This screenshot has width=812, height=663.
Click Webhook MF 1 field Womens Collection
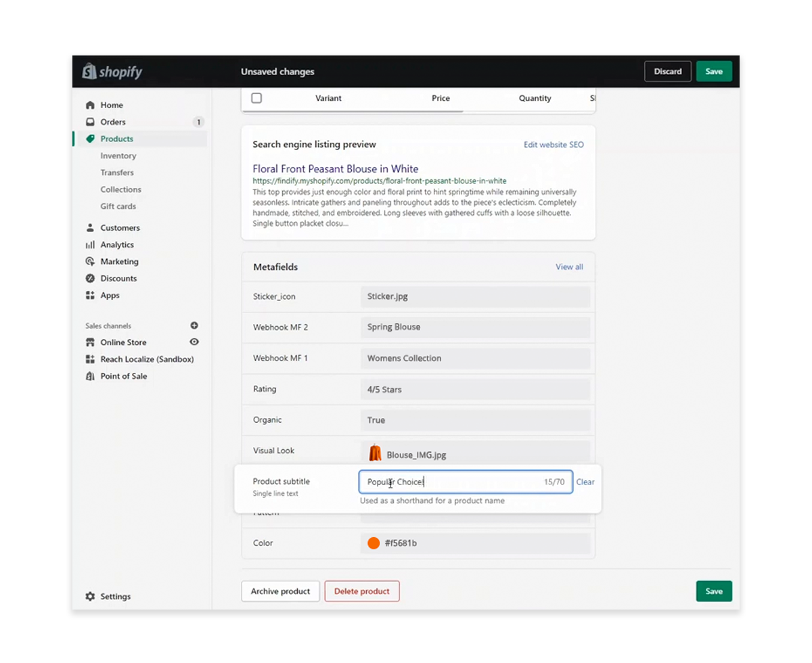tap(475, 359)
